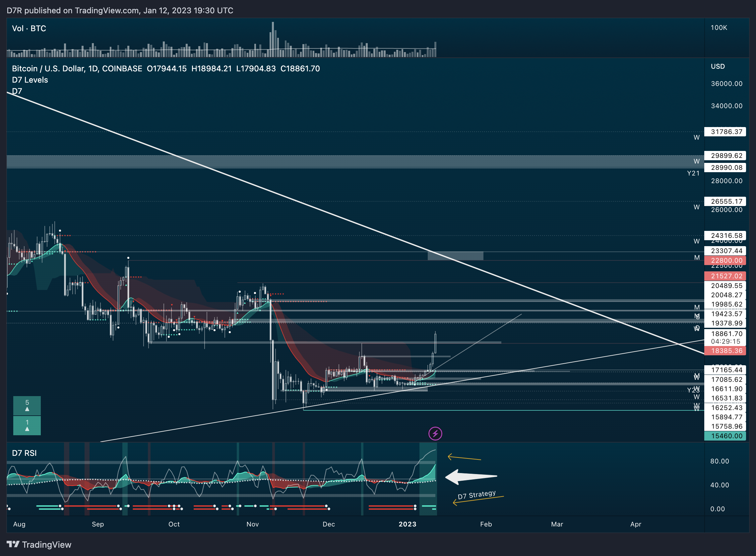The width and height of the screenshot is (756, 556).
Task: Click the 24316.58 price level label
Action: (x=725, y=236)
